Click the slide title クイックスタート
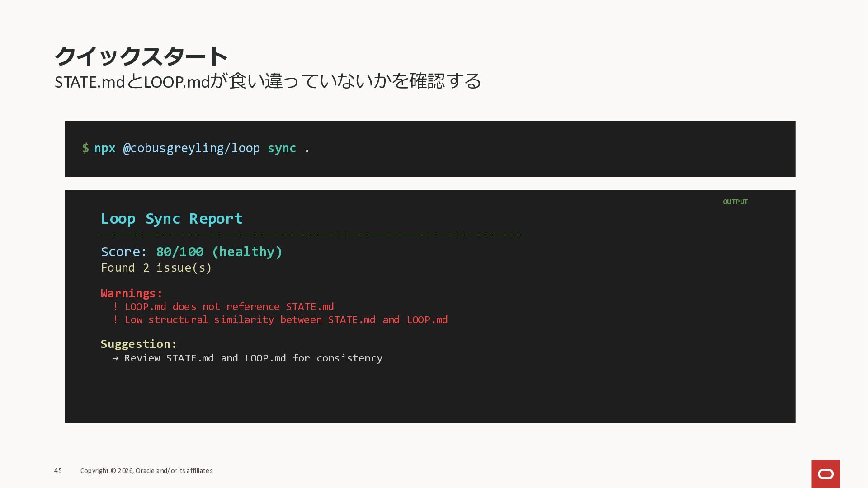This screenshot has width=868, height=488. [141, 56]
